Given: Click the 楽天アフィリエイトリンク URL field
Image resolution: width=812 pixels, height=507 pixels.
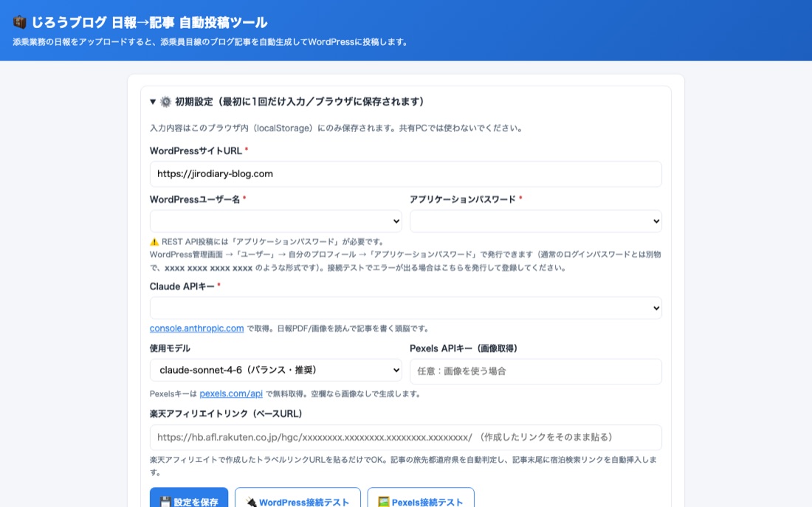Looking at the screenshot, I should 405,438.
